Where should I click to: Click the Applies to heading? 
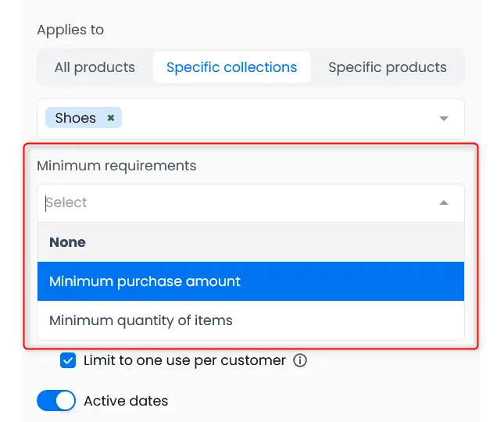pyautogui.click(x=70, y=30)
